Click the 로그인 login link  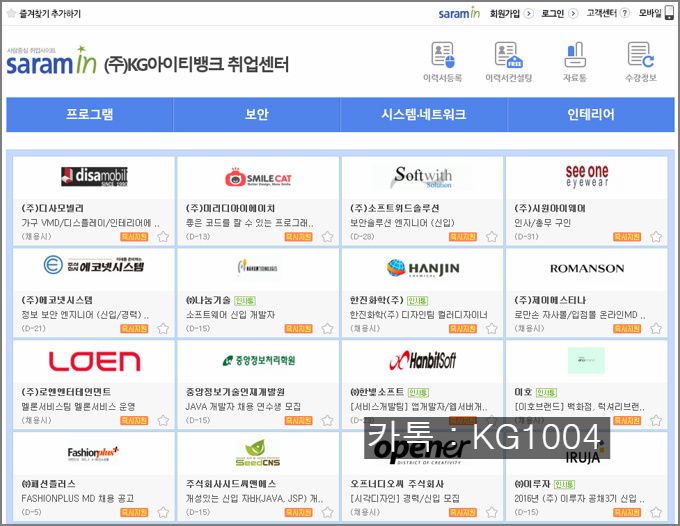[559, 13]
